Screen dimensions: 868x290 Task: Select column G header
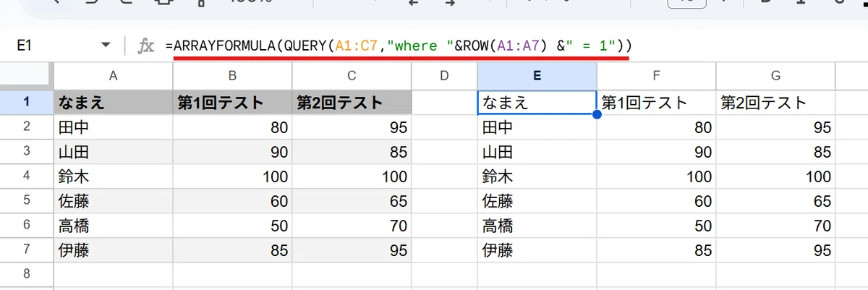(x=775, y=76)
